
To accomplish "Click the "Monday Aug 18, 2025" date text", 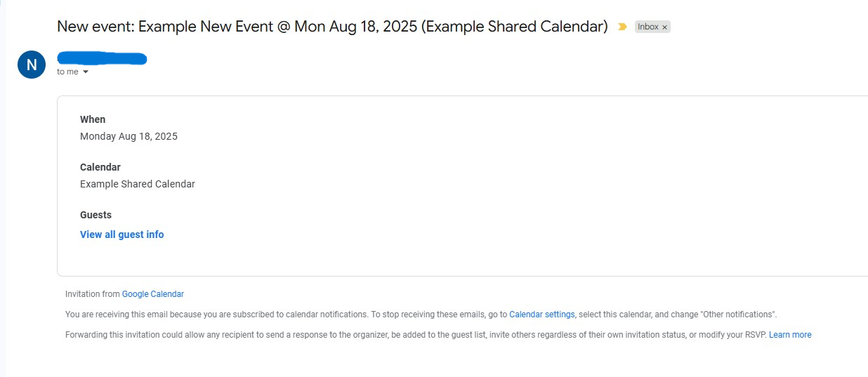I will click(x=129, y=136).
